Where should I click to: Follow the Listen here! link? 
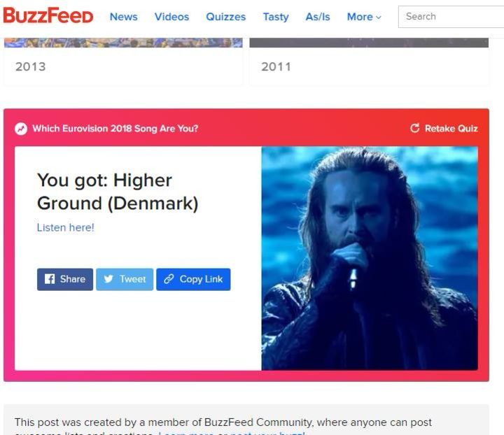click(x=66, y=227)
